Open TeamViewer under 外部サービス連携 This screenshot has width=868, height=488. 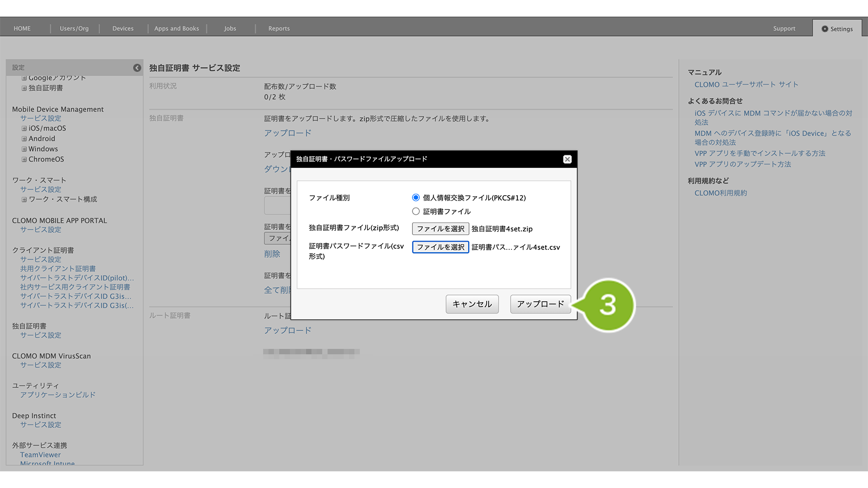41,455
